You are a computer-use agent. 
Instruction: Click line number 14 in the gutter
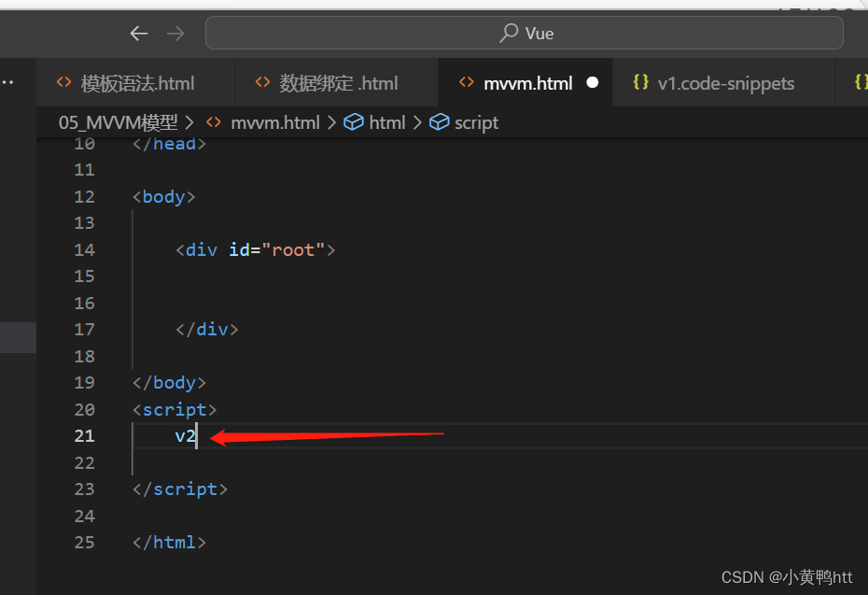click(84, 249)
